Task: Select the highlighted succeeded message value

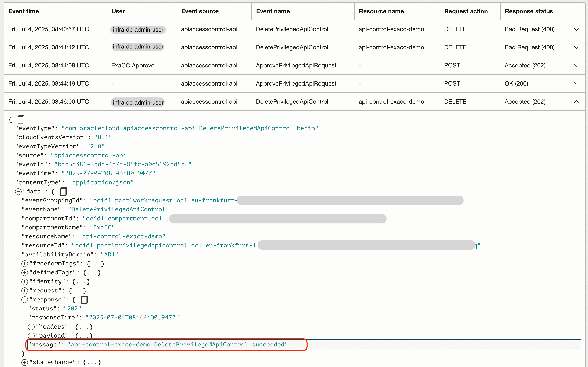Action: click(177, 344)
